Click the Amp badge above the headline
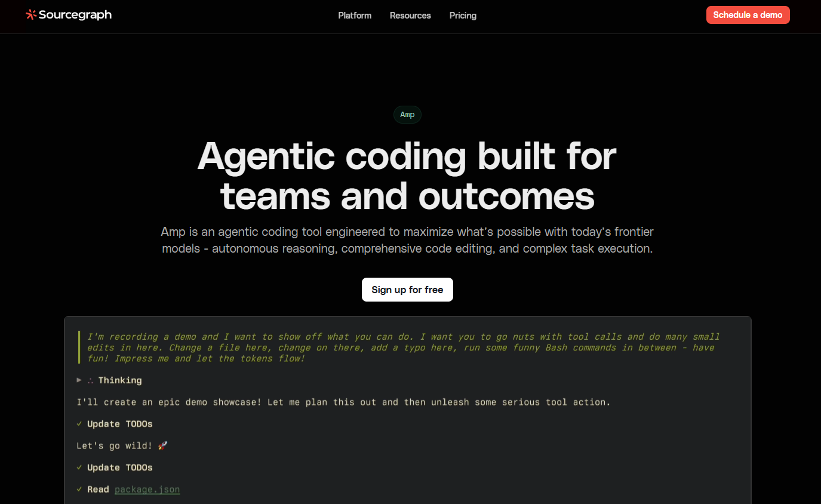The width and height of the screenshot is (821, 504). [x=407, y=115]
